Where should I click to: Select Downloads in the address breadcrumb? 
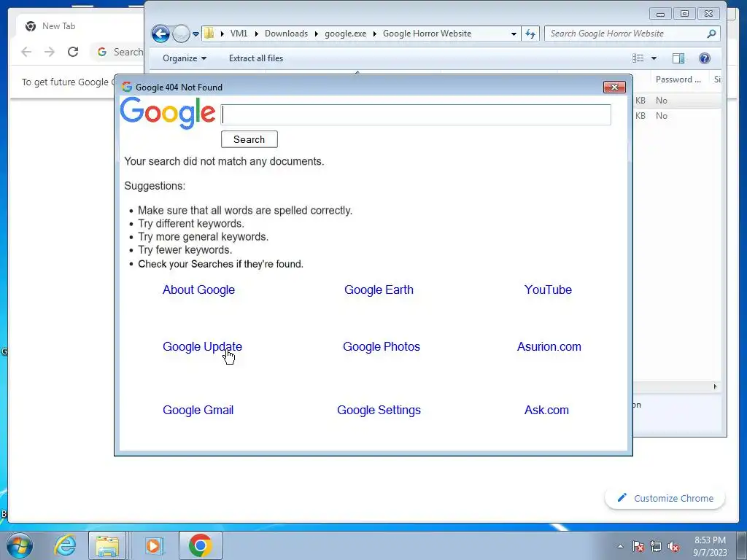point(286,34)
